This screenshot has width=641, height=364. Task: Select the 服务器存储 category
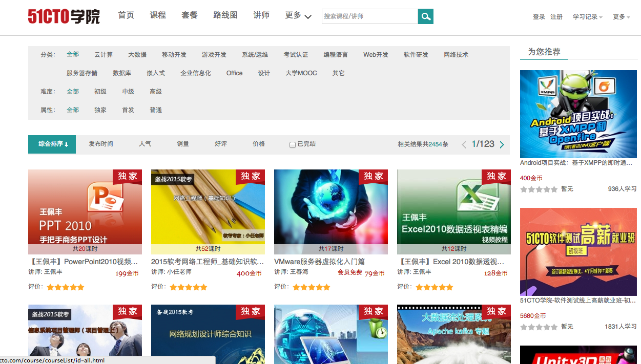pos(82,73)
